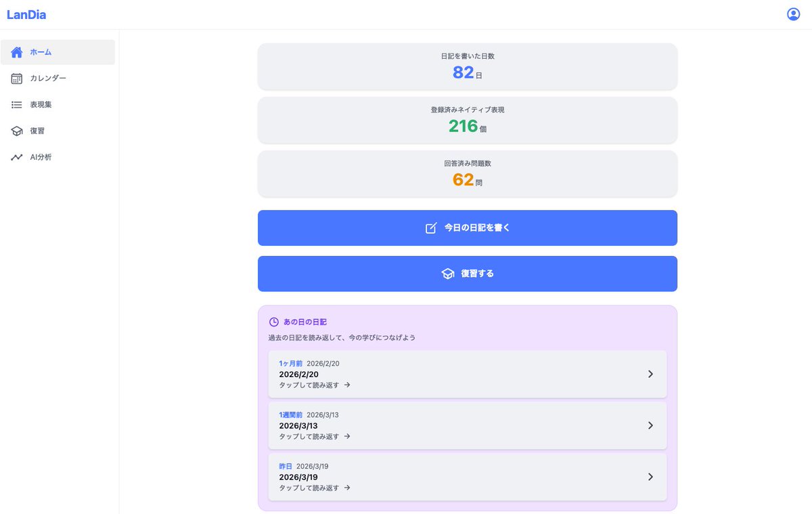
Task: Open the カレンダー menu item
Action: click(58, 79)
